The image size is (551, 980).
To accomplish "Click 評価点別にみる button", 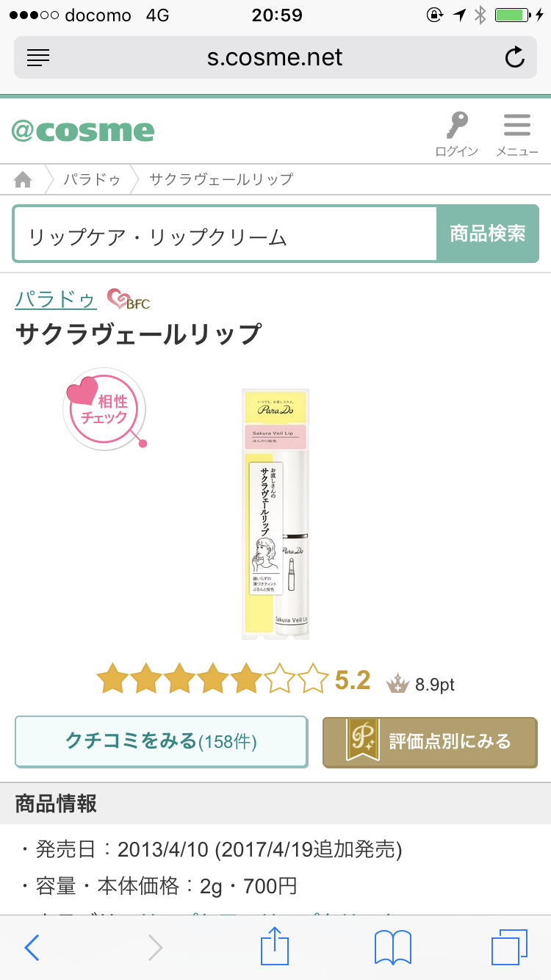I will pyautogui.click(x=430, y=742).
